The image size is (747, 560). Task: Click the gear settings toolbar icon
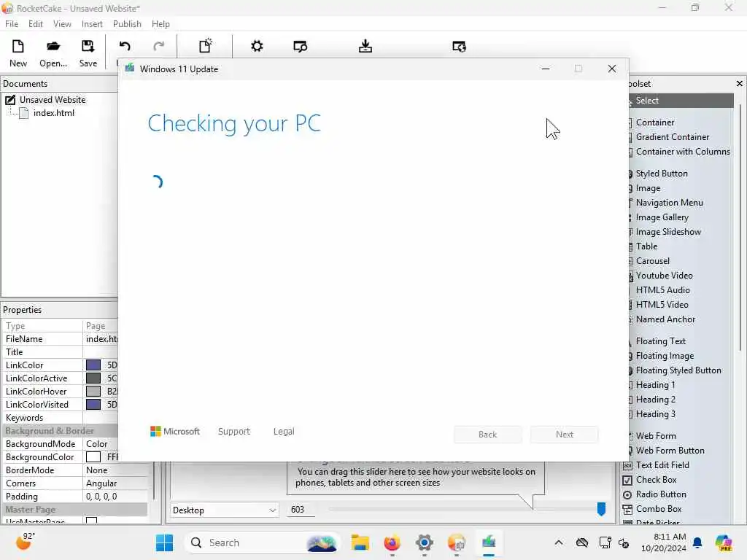click(x=257, y=46)
